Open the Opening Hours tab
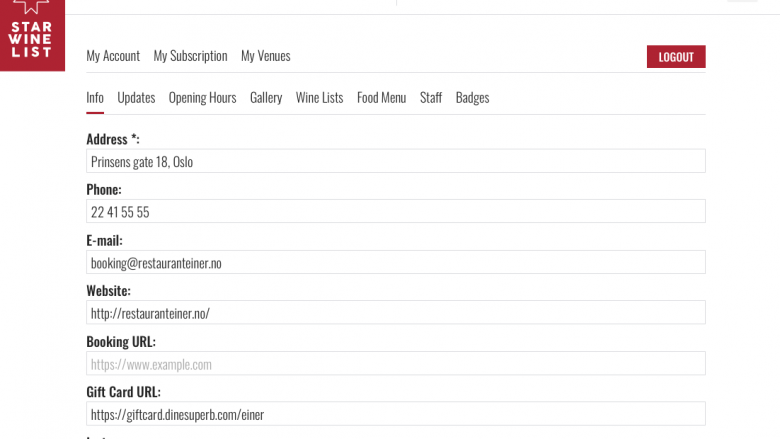 (202, 97)
